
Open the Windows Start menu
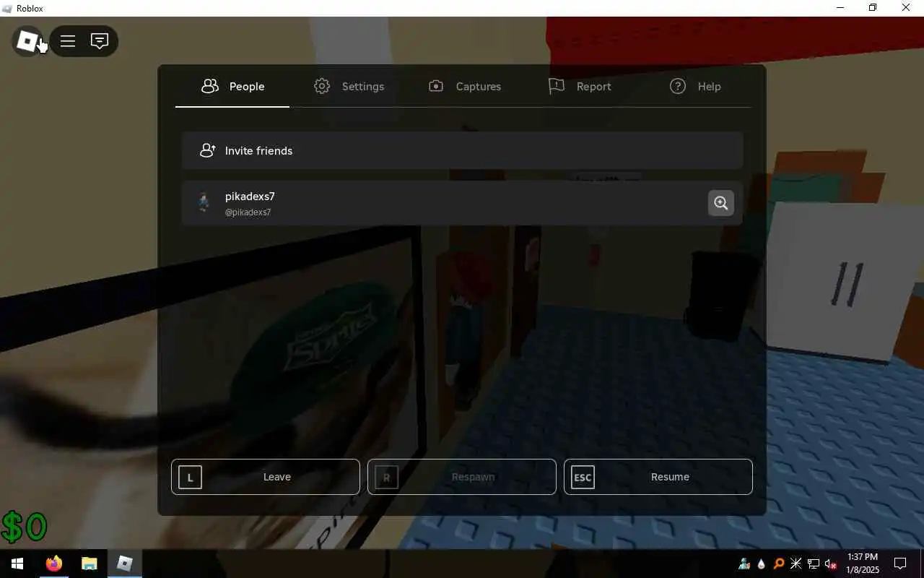point(17,564)
